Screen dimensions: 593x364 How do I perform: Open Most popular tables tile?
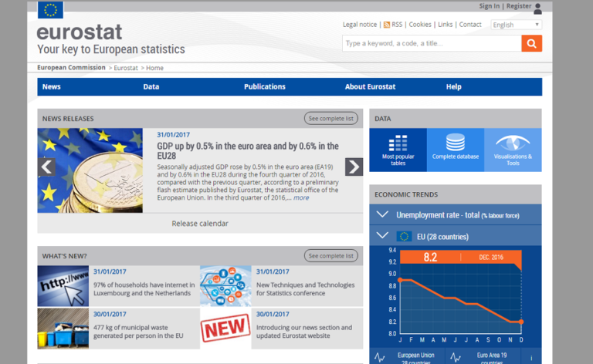tap(398, 150)
